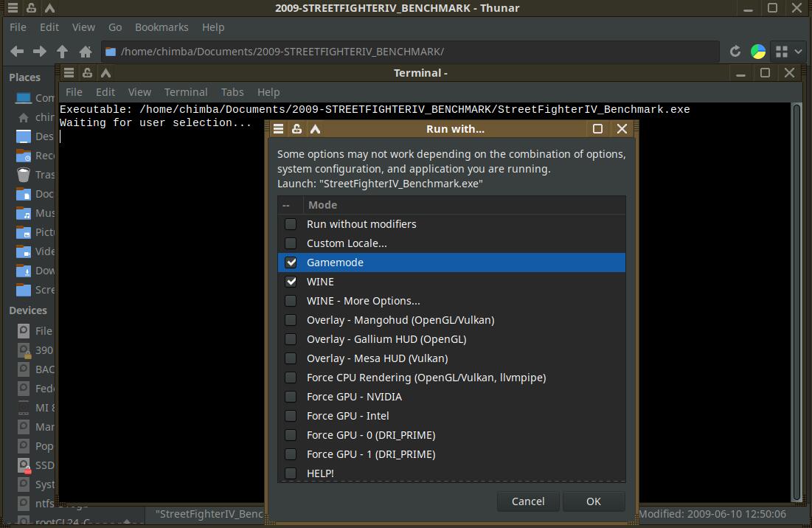Open SSD device in Thunar sidebar

[34, 465]
